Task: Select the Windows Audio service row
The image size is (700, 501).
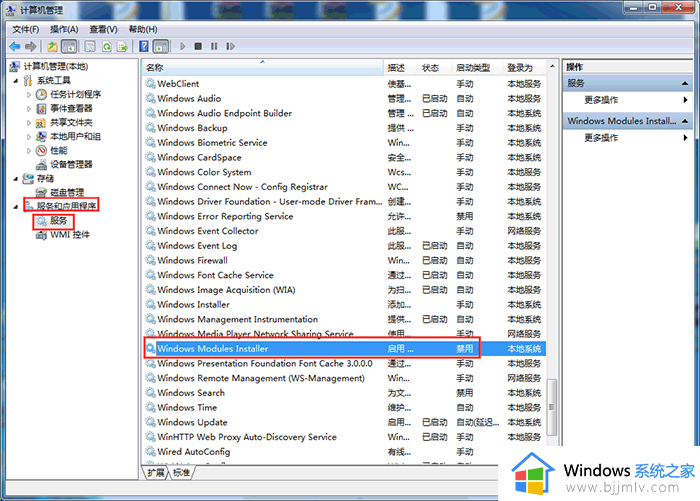Action: (x=344, y=99)
